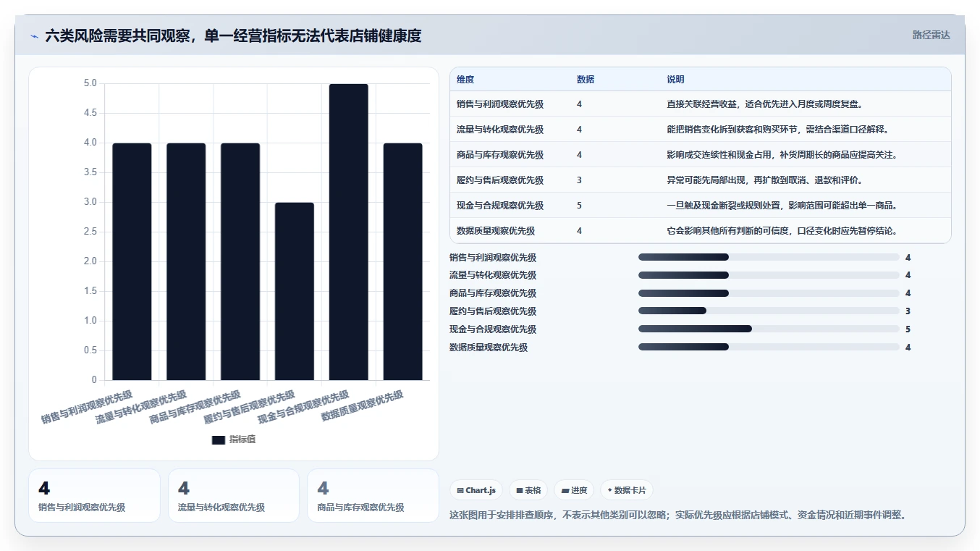Click the 表格 tag chip
Viewport: 980px width, 551px height.
pos(528,490)
